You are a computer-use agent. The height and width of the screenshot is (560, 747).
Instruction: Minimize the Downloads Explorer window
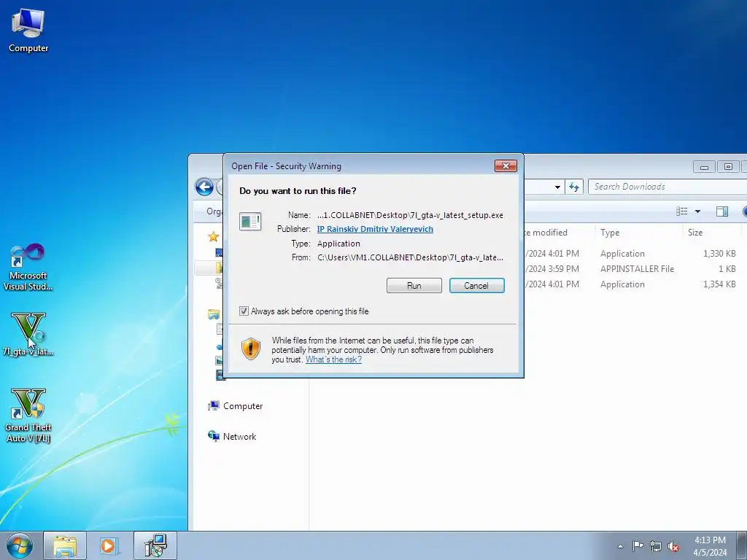(704, 167)
